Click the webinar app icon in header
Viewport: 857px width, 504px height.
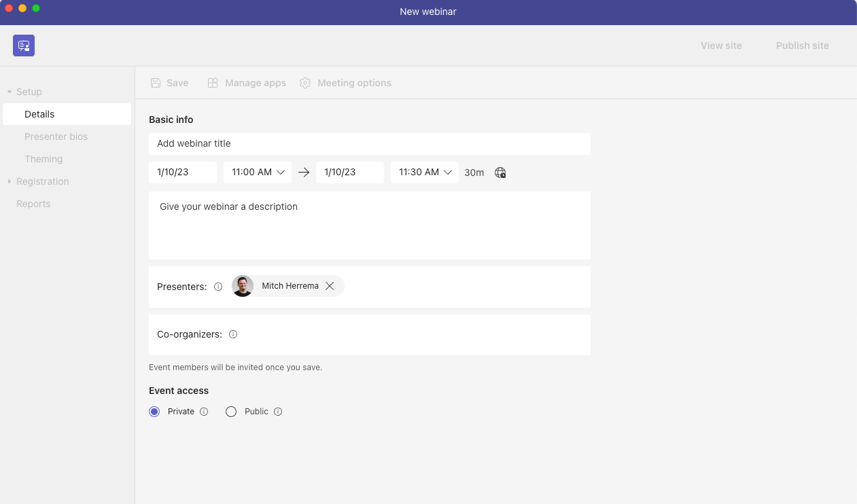tap(24, 46)
